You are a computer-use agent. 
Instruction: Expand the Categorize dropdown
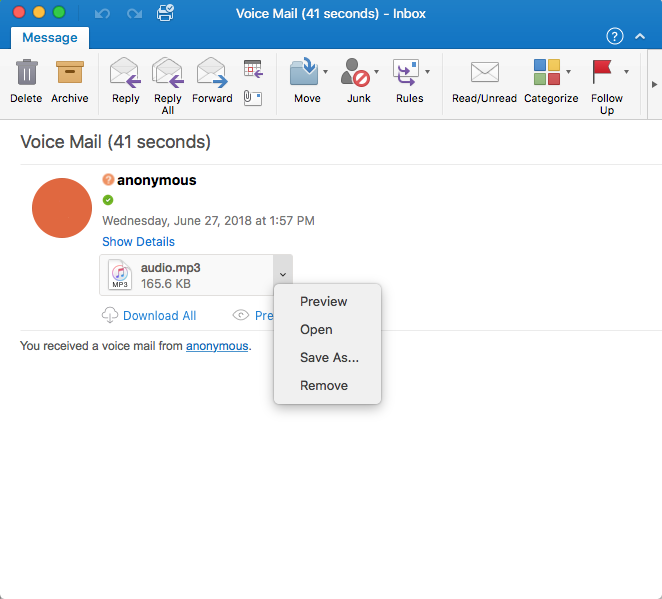click(568, 72)
